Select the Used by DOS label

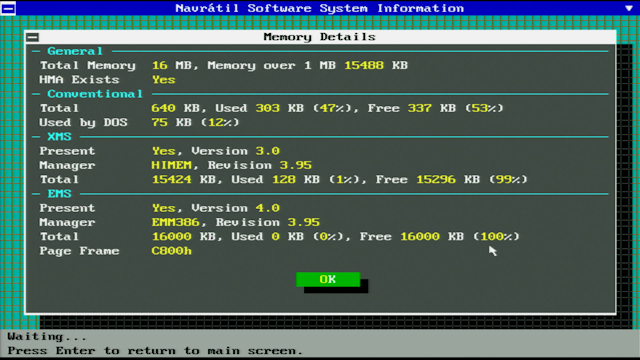pos(83,123)
